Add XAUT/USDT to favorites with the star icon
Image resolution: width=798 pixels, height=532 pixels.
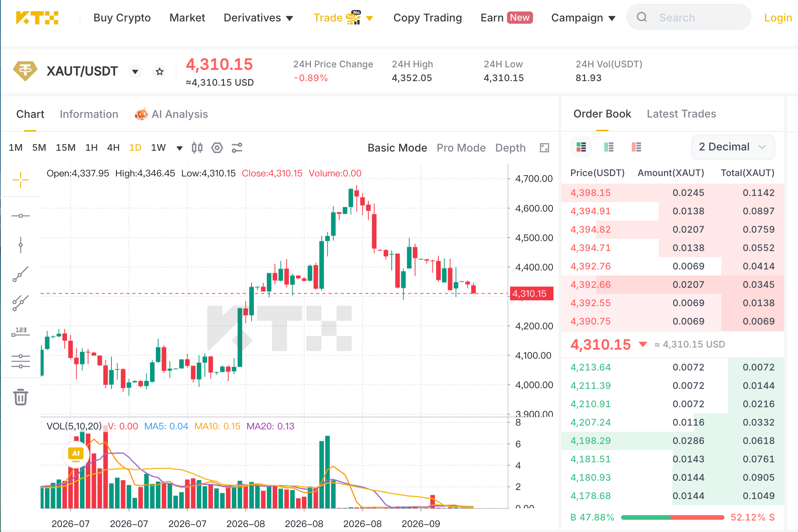click(160, 71)
